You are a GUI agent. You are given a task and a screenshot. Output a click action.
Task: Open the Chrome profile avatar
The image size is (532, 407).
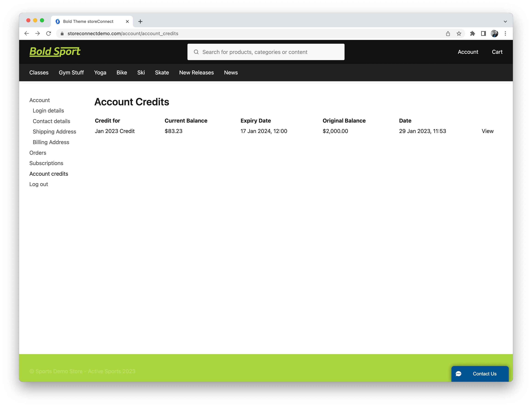click(x=495, y=33)
